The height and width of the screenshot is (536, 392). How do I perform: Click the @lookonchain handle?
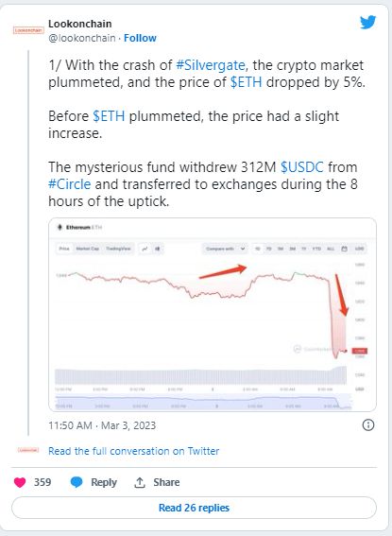coord(82,38)
